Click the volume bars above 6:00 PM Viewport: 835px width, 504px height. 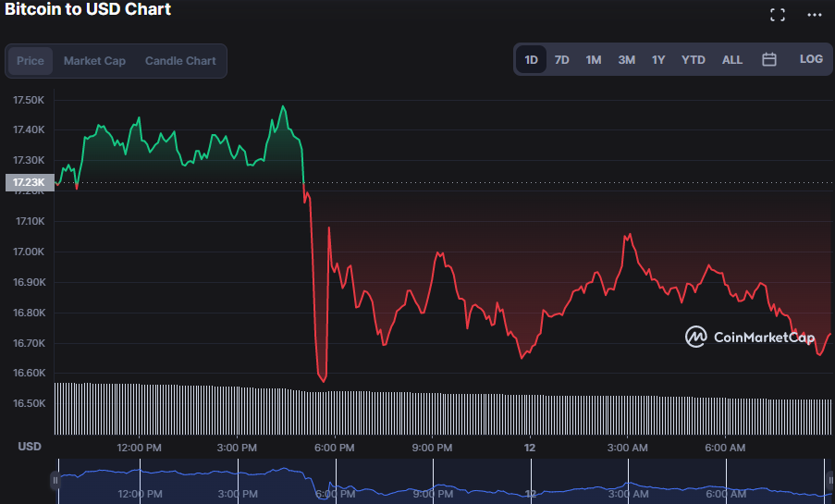tap(334, 412)
